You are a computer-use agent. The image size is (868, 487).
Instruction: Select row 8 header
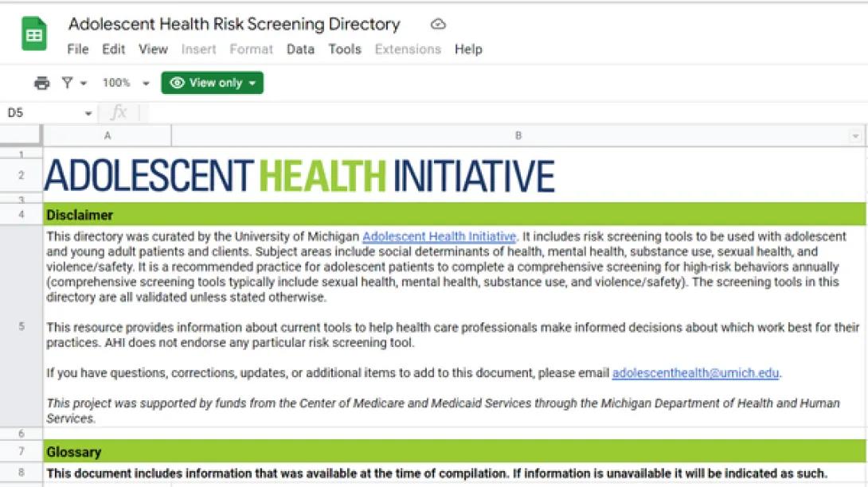[x=21, y=473]
